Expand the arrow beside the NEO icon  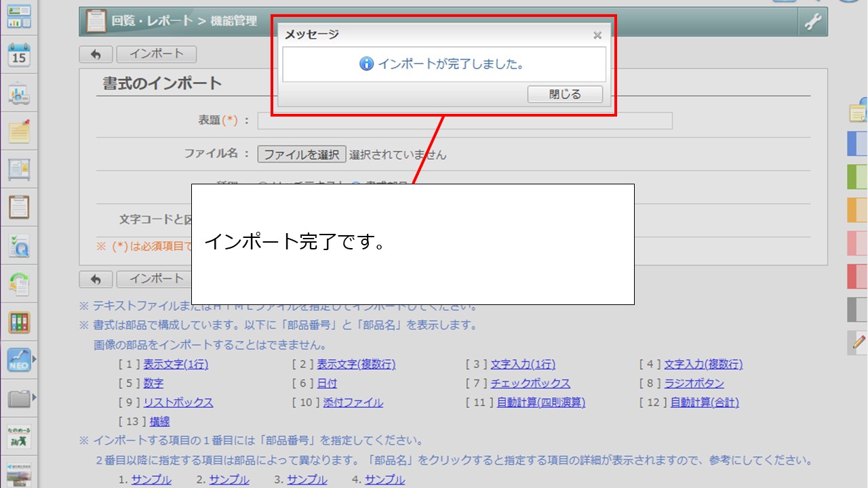[34, 360]
